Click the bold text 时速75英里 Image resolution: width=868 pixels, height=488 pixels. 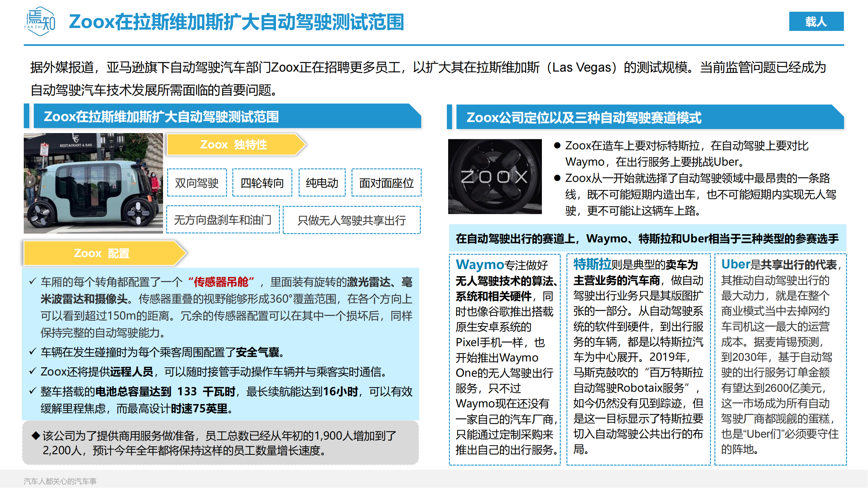(x=199, y=409)
